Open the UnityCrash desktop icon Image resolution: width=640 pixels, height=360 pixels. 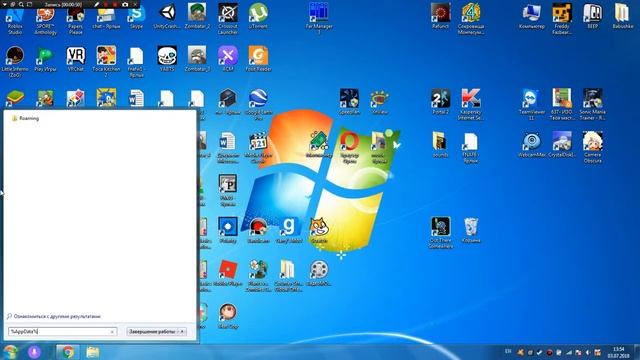167,16
